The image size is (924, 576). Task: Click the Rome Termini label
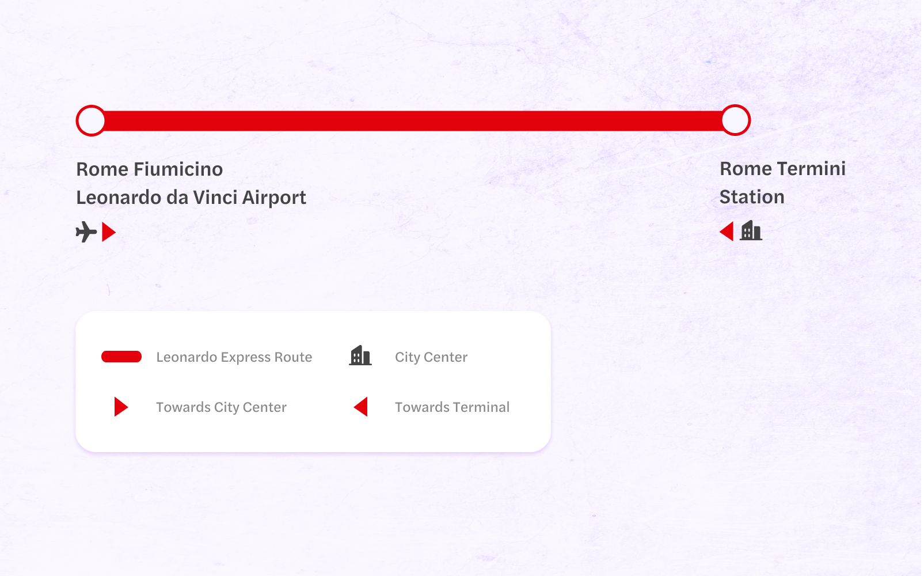click(783, 169)
